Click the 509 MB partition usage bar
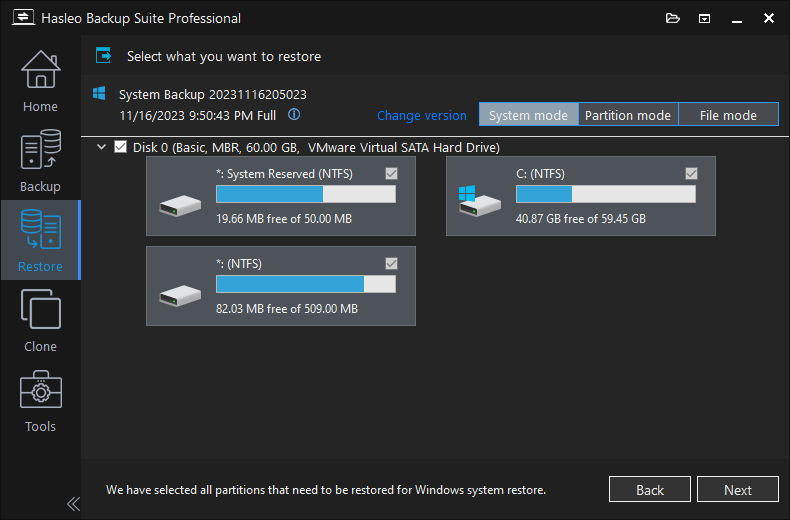Image resolution: width=790 pixels, height=520 pixels. point(306,284)
